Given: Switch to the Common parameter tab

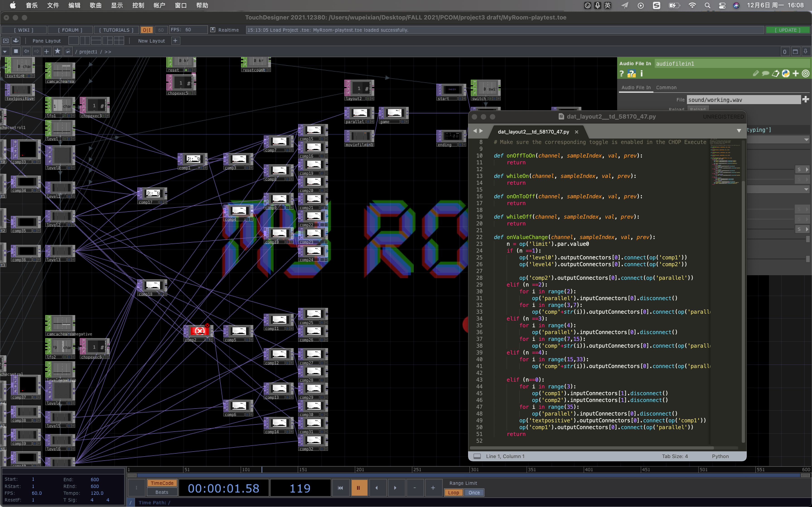Looking at the screenshot, I should point(666,88).
